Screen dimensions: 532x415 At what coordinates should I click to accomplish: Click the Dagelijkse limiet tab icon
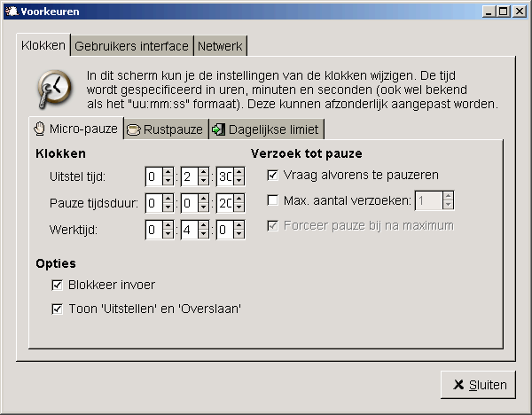click(218, 129)
